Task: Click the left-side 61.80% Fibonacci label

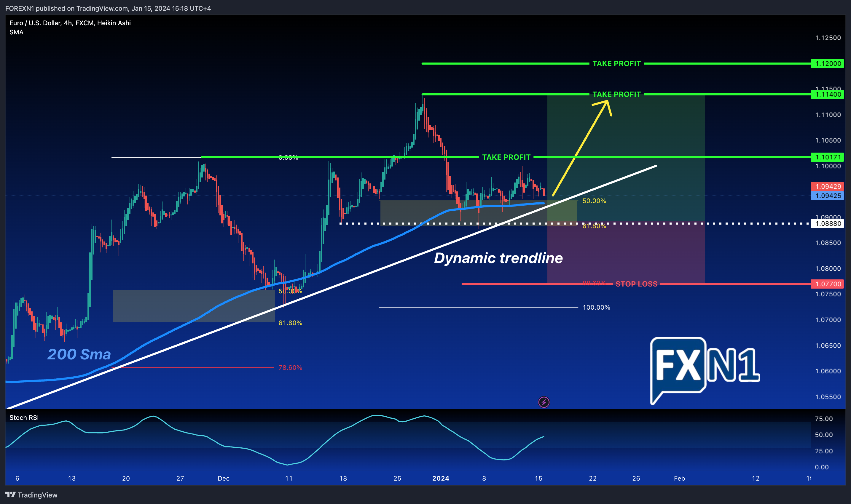Action: click(x=290, y=323)
